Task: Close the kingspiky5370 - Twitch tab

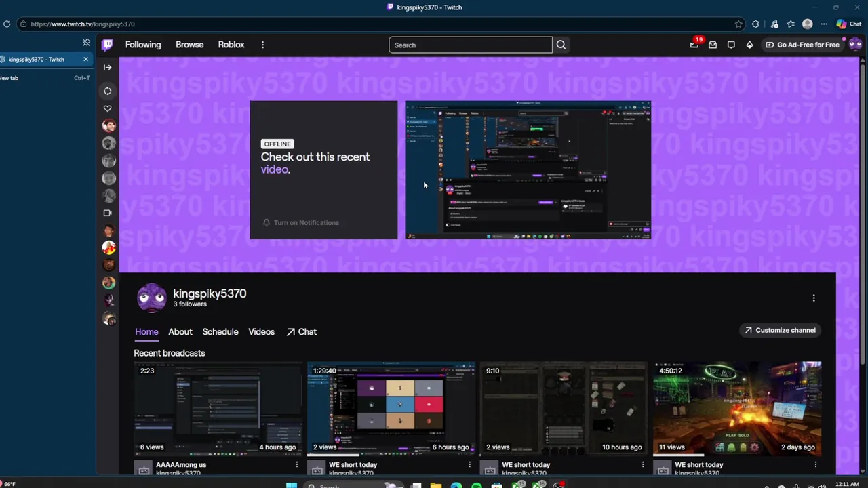Action: click(x=85, y=60)
